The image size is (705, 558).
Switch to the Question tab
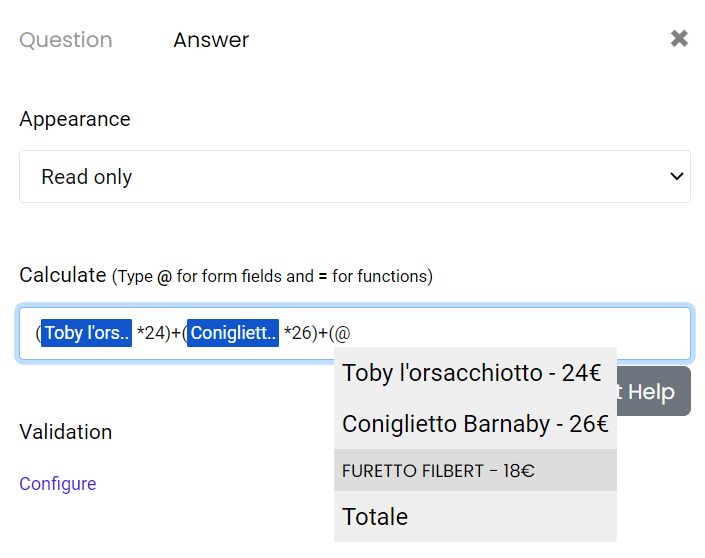(x=66, y=40)
